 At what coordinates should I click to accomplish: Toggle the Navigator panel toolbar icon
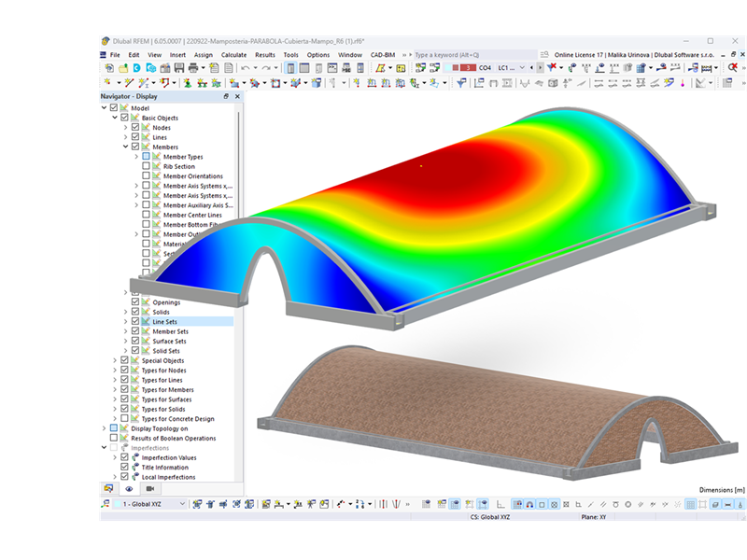(290, 68)
